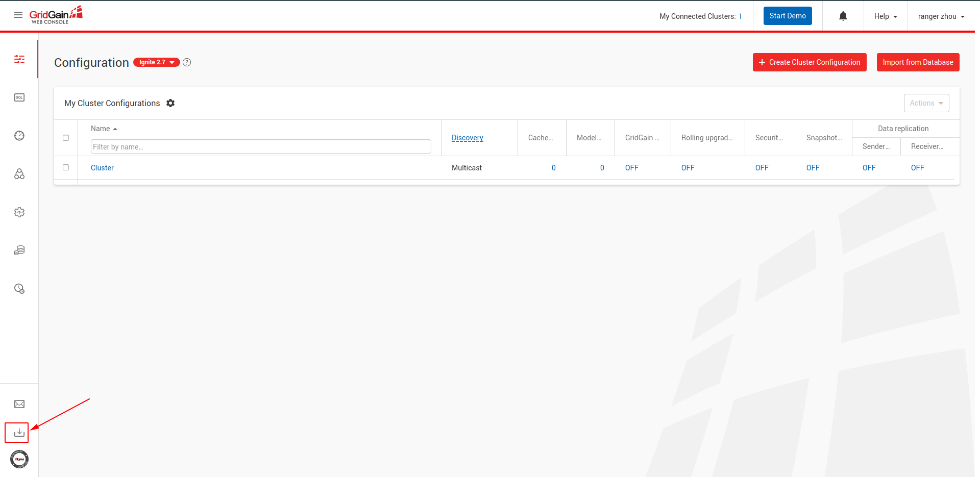980x477 pixels.
Task: Click the Discovery column header
Action: click(468, 138)
